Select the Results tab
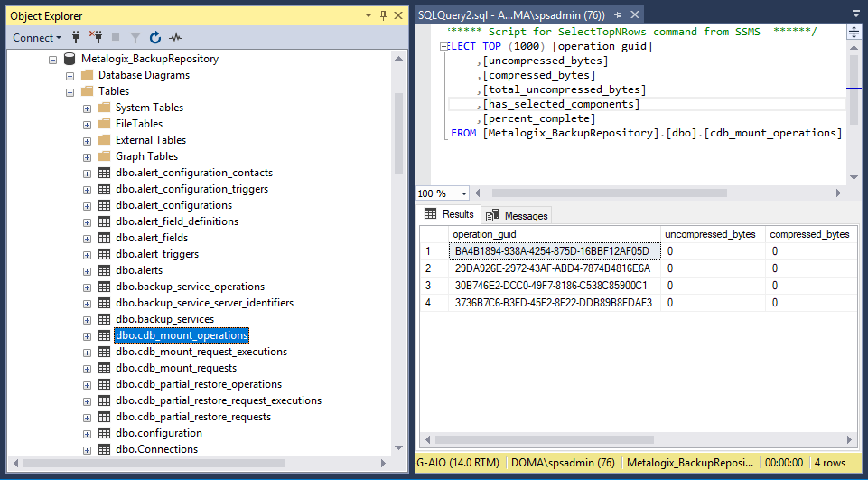This screenshot has height=480, width=868. (450, 215)
